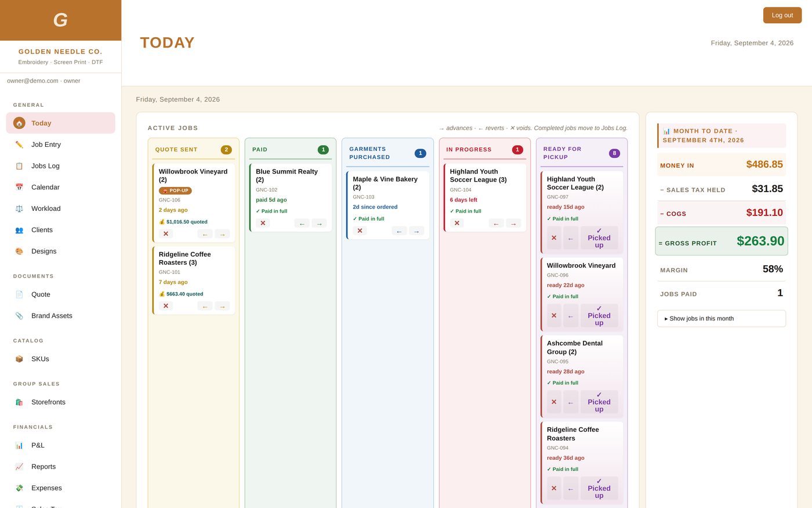
Task: Click the $1,016.50 quoted amount
Action: click(x=183, y=222)
